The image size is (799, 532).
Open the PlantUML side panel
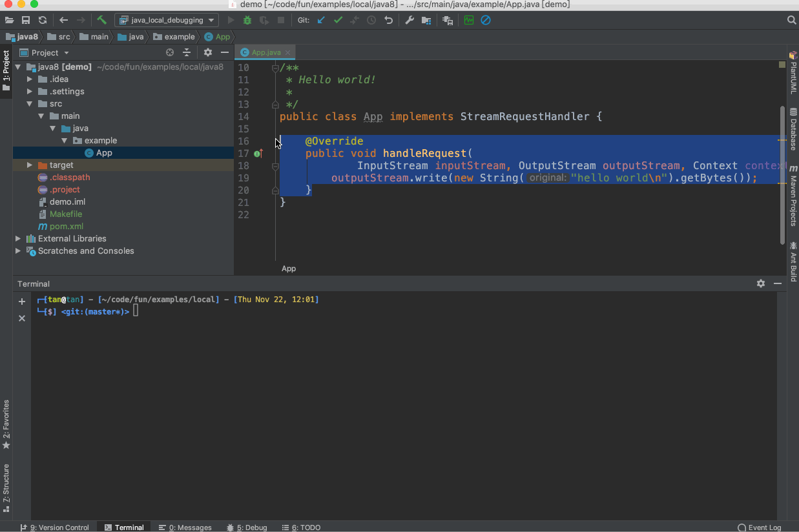793,73
